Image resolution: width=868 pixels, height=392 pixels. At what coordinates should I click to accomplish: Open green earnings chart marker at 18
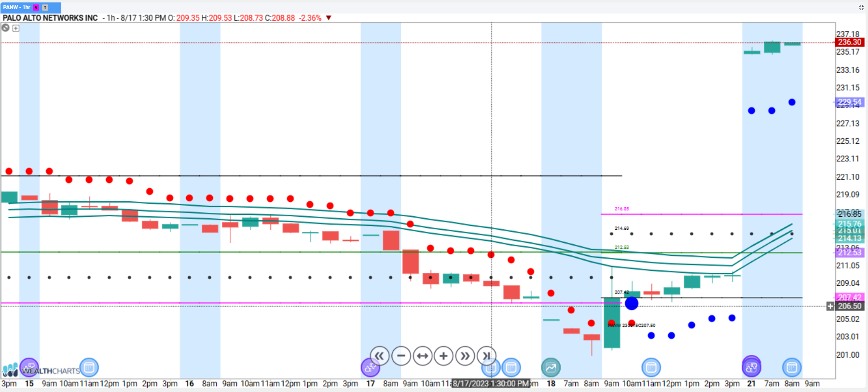tap(551, 367)
